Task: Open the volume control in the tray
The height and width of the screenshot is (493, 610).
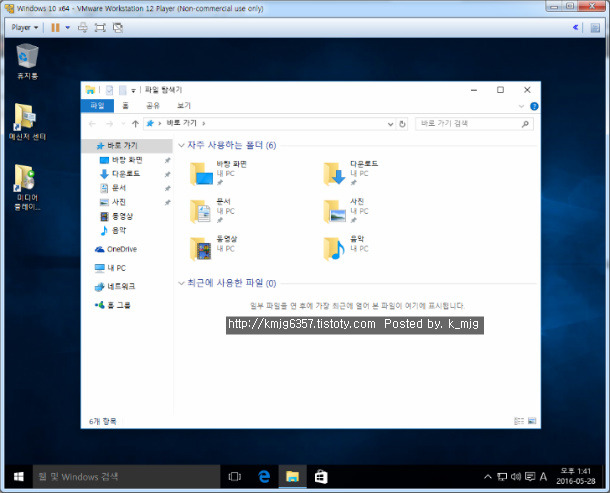Action: 515,477
